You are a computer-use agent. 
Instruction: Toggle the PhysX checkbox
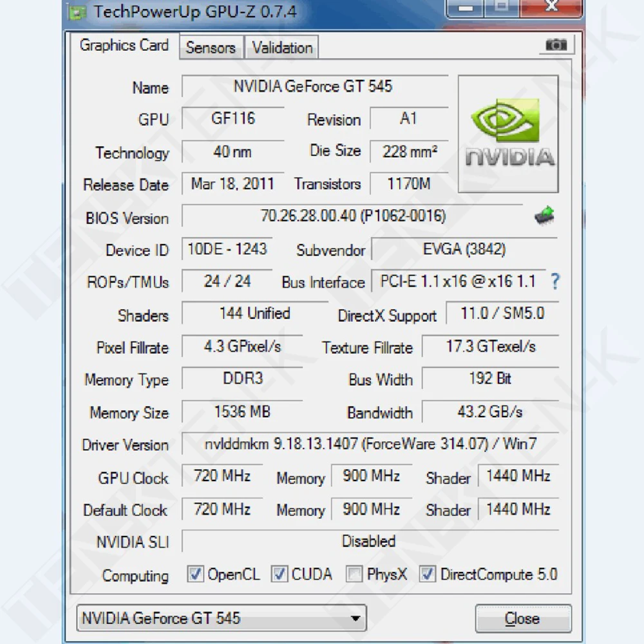354,574
